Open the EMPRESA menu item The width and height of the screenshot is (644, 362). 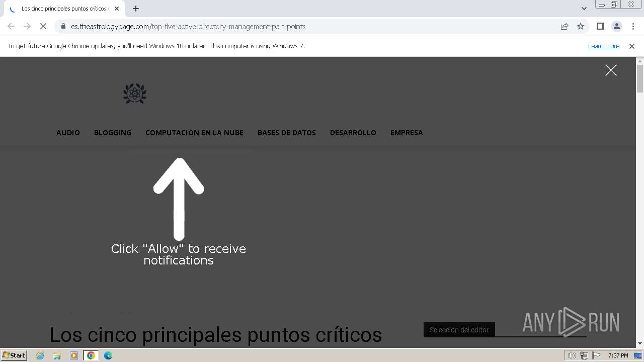(407, 133)
